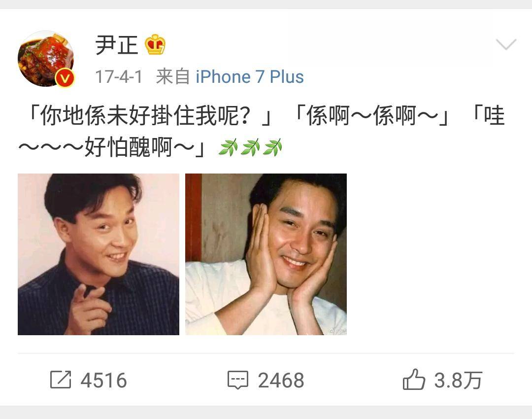Tap the comment speech bubble icon

(x=237, y=380)
